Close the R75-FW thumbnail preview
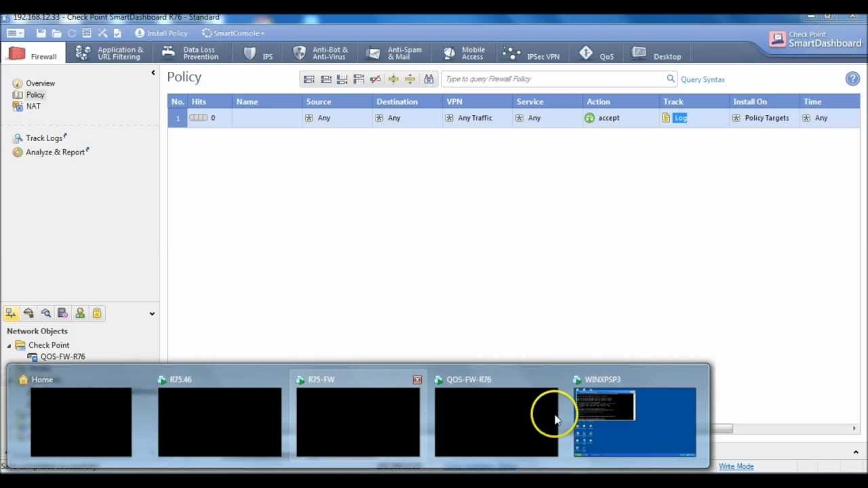Screen dimensions: 868x488 [x=417, y=380]
